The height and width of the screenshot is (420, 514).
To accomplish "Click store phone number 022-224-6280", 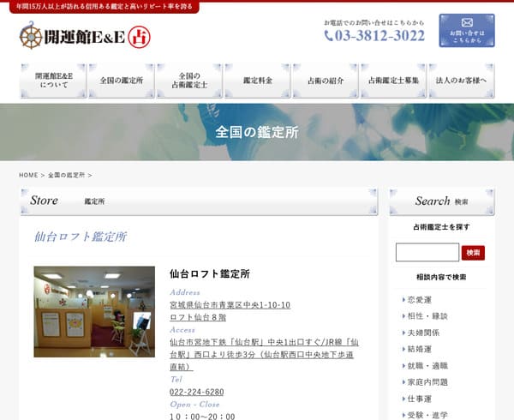I will pos(197,392).
